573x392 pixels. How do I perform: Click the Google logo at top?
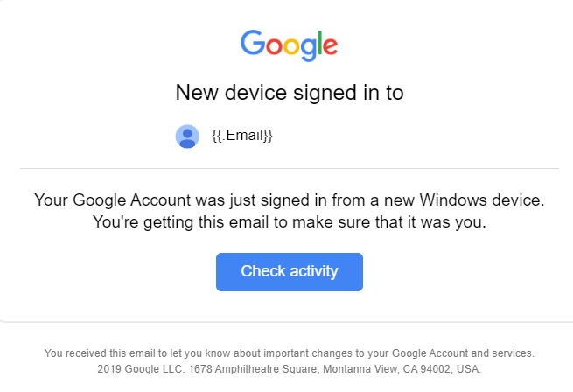289,45
